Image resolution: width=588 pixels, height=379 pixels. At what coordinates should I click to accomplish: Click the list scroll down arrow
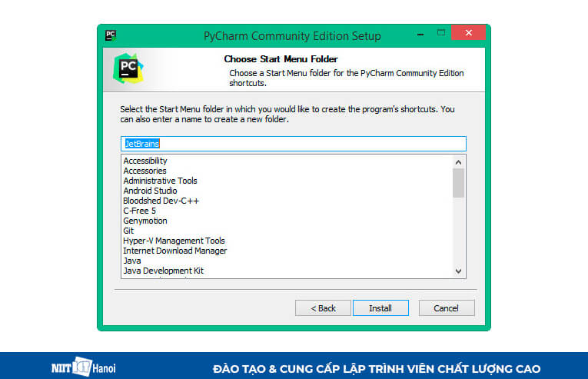pos(458,271)
